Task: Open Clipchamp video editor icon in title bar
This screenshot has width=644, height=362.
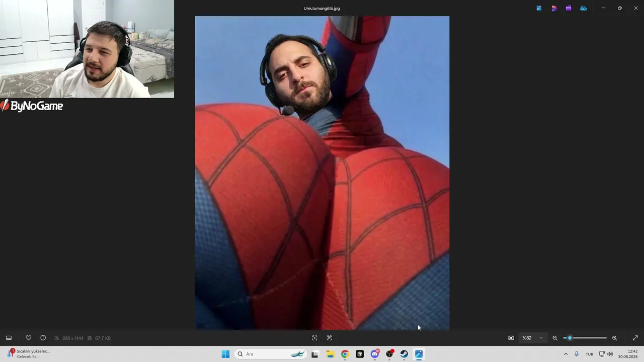Action: 569,8
